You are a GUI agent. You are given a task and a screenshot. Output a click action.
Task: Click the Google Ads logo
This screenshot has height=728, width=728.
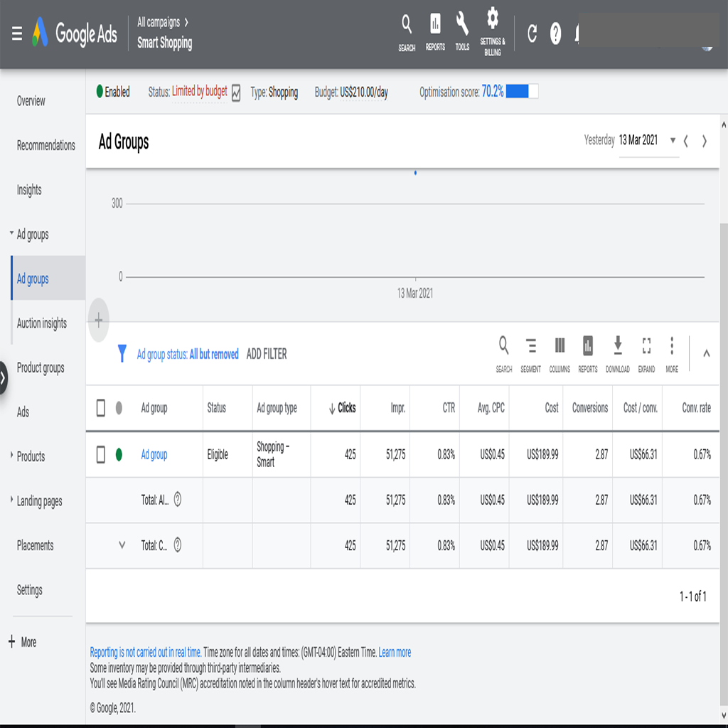(x=75, y=33)
